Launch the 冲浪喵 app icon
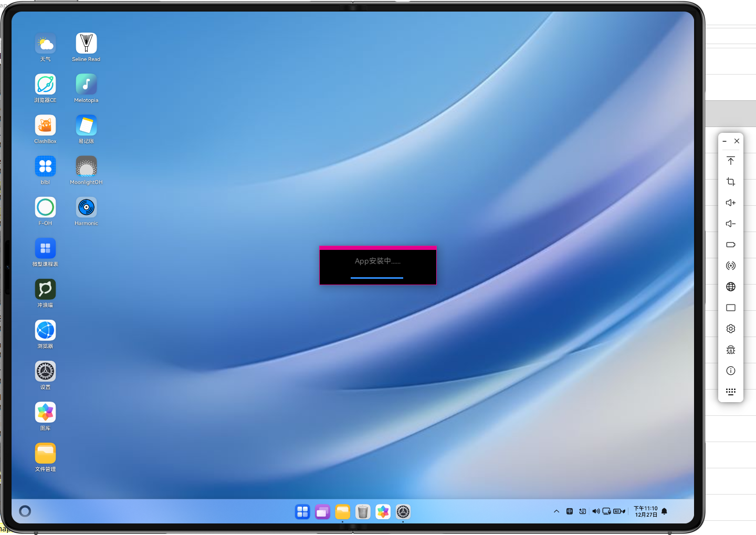756x535 pixels. click(x=45, y=289)
